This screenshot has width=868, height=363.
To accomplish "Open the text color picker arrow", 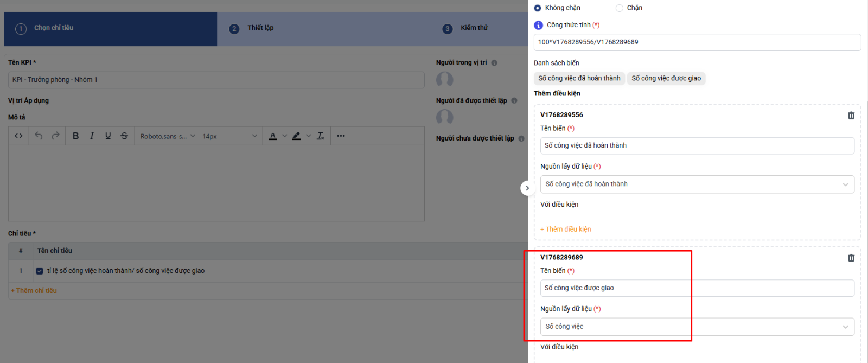I will coord(284,136).
